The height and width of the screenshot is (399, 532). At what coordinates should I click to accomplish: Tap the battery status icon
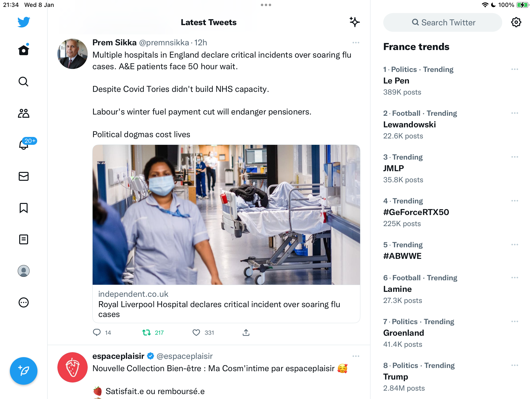click(x=523, y=5)
